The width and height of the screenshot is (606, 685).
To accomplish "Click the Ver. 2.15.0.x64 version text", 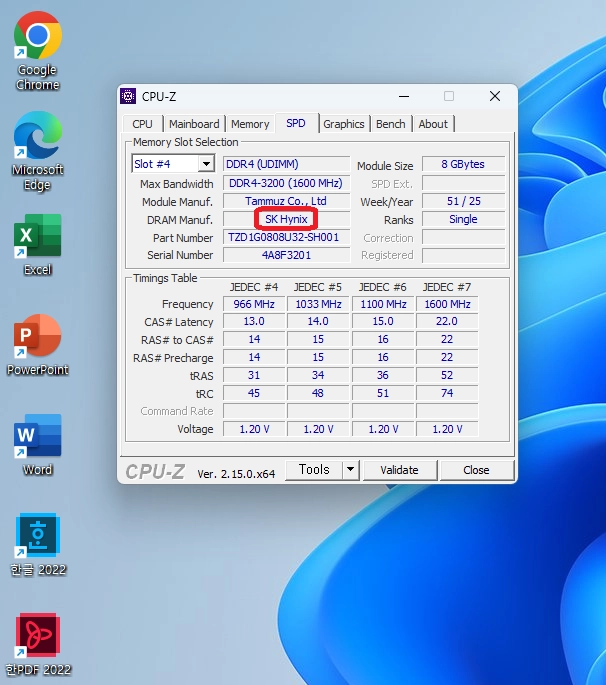I will click(x=236, y=474).
